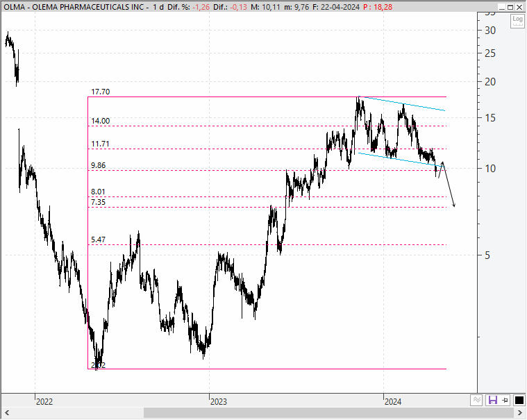This screenshot has height=420, width=527.
Task: Click the 7.35 retracement level label
Action: point(98,202)
